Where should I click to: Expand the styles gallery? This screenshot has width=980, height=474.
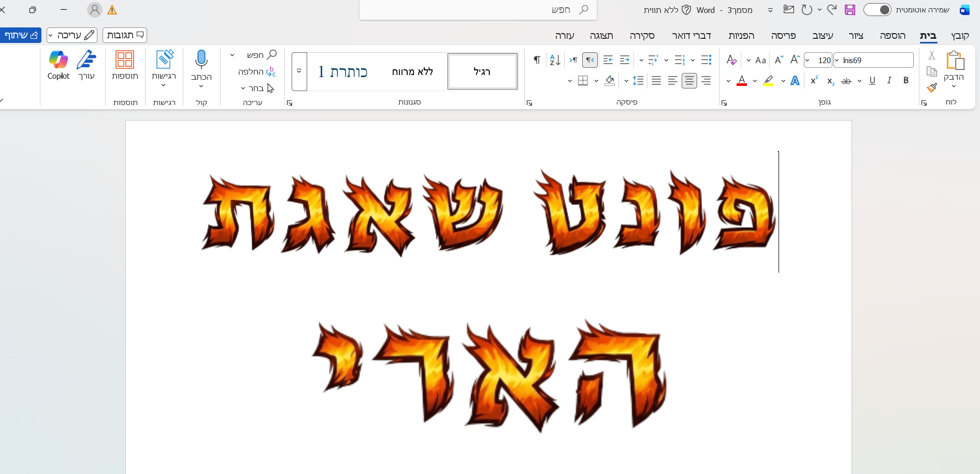click(x=299, y=71)
